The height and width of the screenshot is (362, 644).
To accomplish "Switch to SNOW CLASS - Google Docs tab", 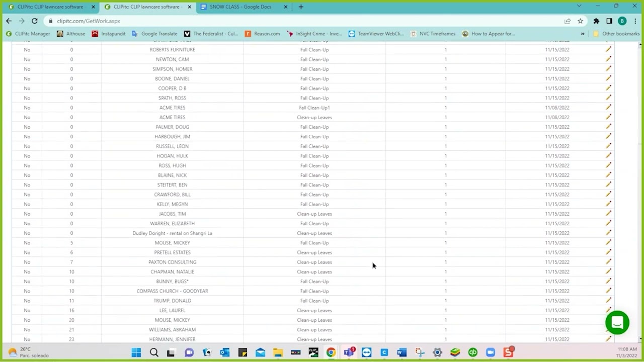I will (240, 7).
